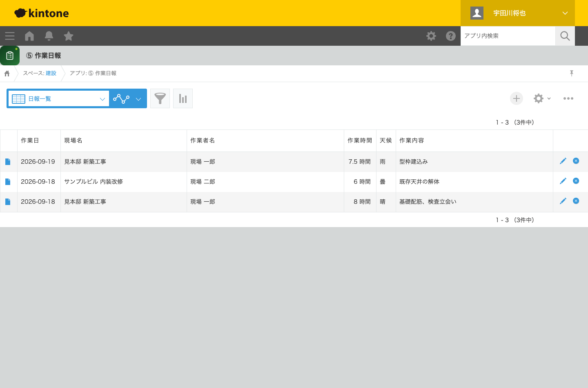Expand the app settings gear dropdown
588x388 pixels.
[x=542, y=98]
